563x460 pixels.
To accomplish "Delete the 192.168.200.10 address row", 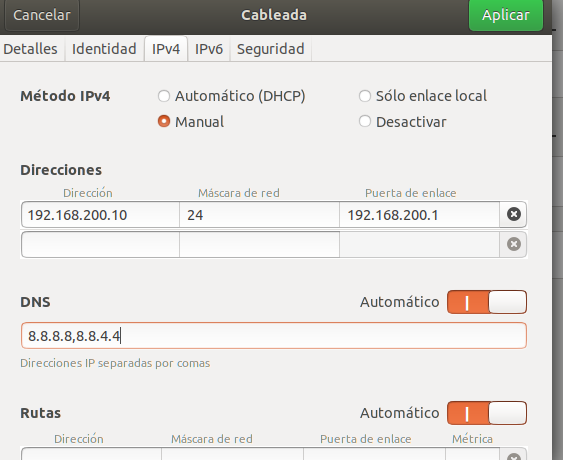I will coord(513,214).
